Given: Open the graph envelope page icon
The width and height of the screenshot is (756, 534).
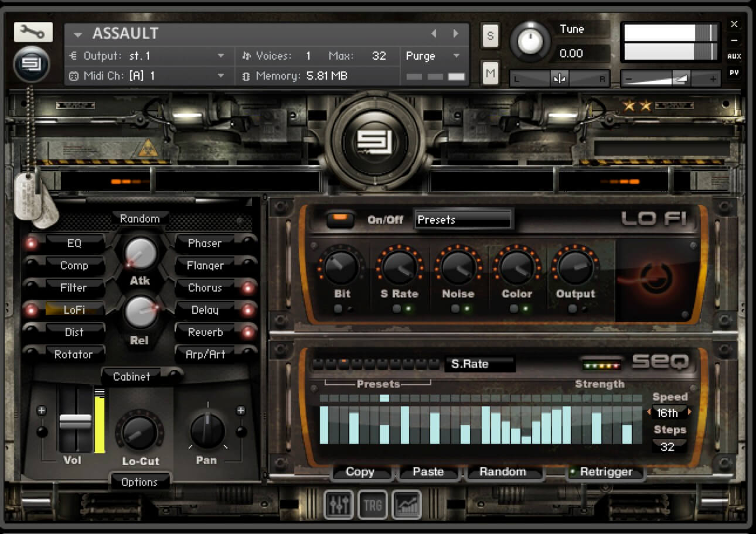Looking at the screenshot, I should click(406, 504).
